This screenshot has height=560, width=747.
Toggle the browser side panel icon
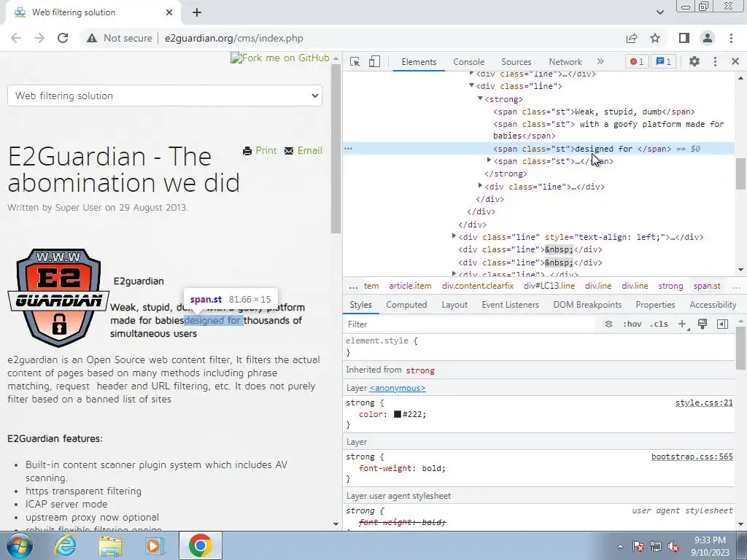point(684,38)
